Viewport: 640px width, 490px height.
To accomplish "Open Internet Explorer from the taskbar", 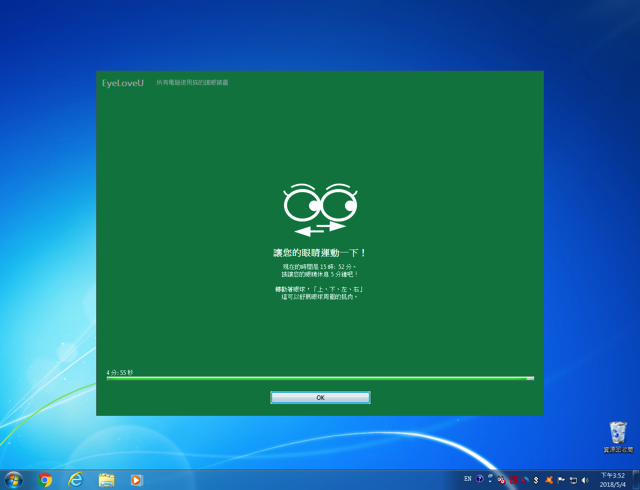I will [76, 480].
